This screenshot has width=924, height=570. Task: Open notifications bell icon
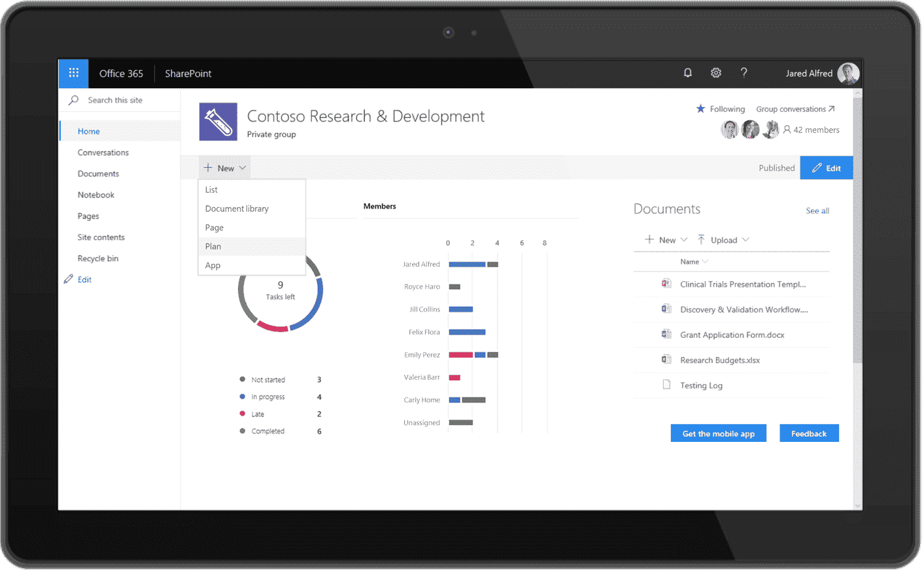687,73
